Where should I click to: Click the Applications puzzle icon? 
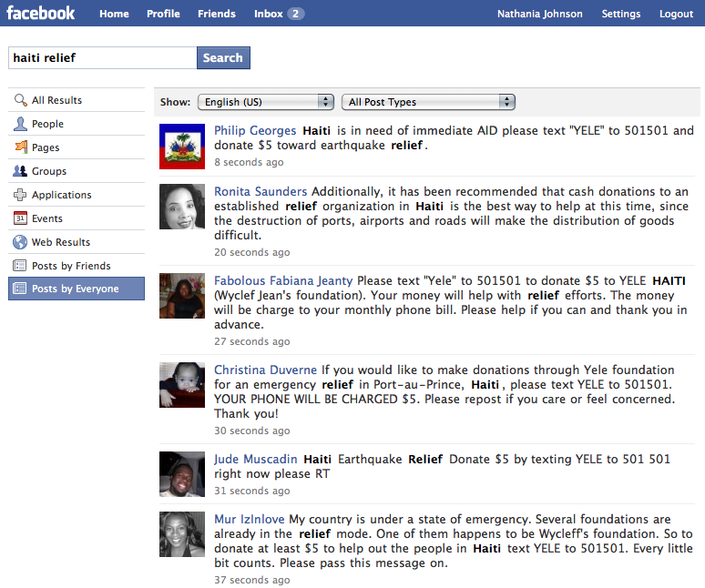[x=20, y=195]
